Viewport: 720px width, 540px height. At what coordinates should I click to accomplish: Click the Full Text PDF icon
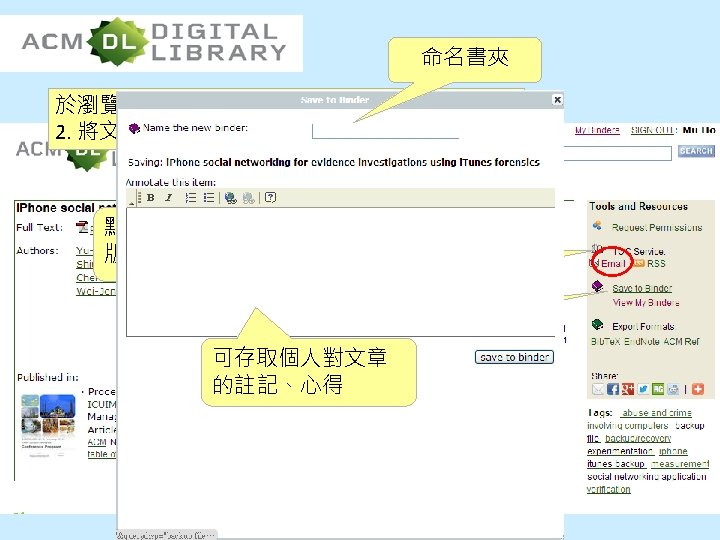coord(83,227)
